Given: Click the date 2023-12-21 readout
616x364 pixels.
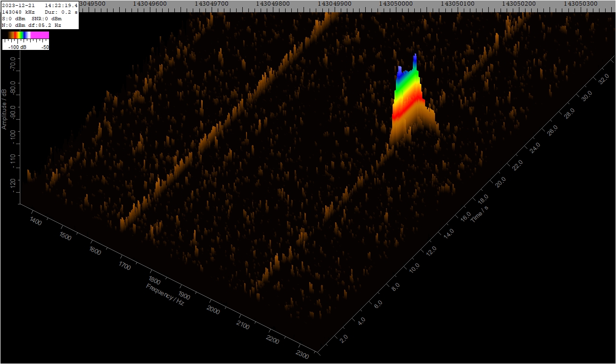Looking at the screenshot, I should point(18,5).
